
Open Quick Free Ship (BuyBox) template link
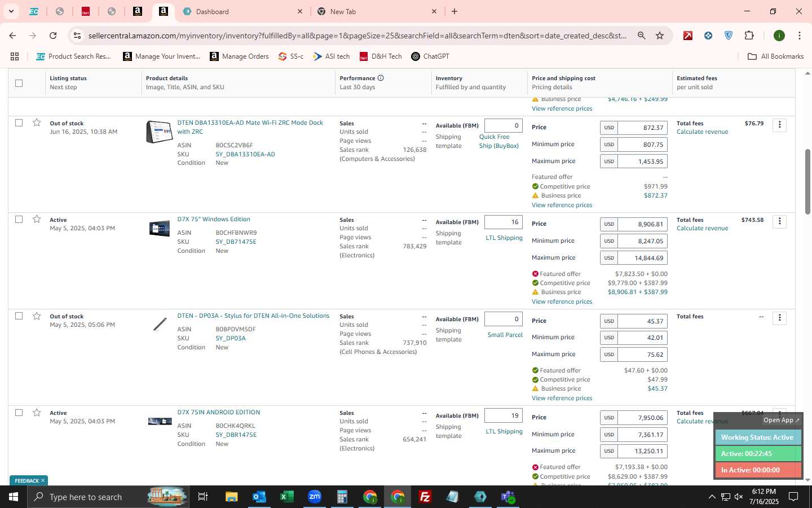498,141
